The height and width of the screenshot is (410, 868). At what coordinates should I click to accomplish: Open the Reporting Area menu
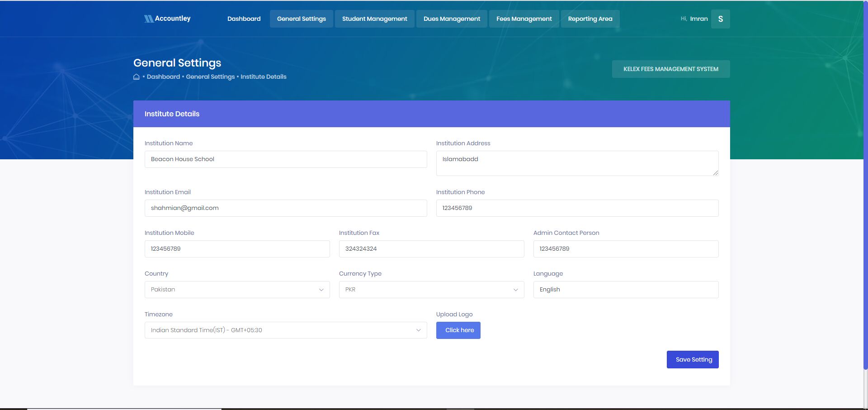pos(590,19)
